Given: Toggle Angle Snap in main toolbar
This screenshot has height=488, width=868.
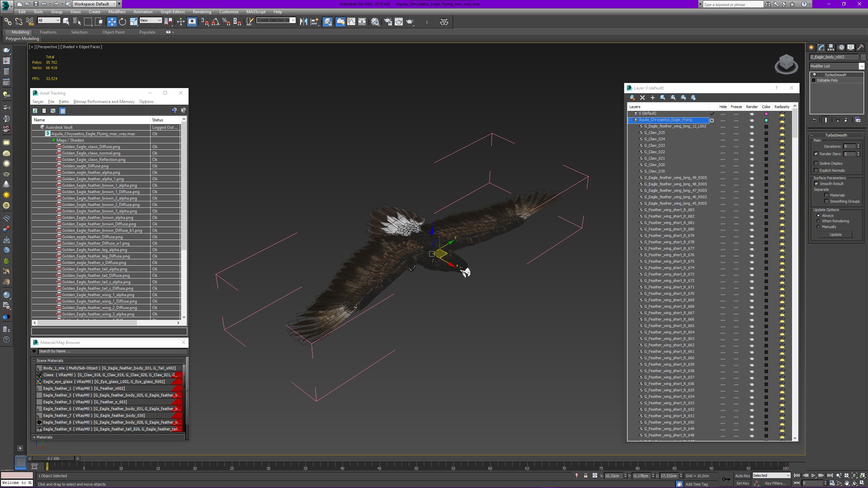Looking at the screenshot, I should [x=215, y=22].
